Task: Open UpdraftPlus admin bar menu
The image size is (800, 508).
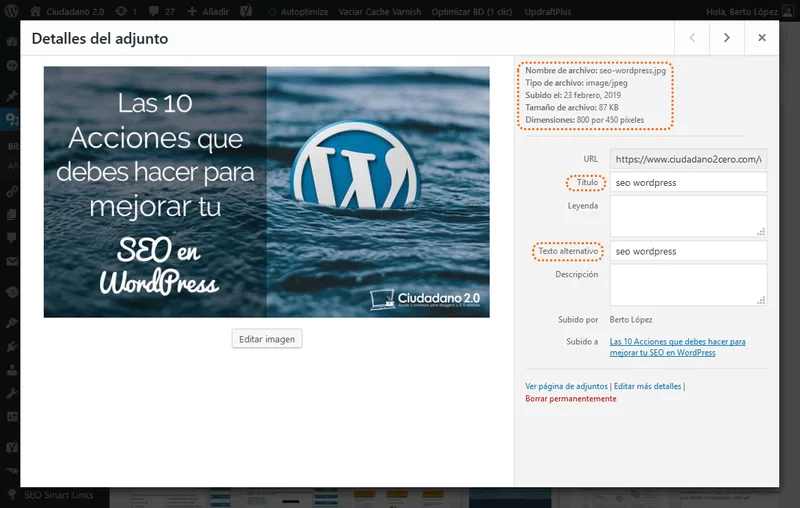Action: [547, 11]
